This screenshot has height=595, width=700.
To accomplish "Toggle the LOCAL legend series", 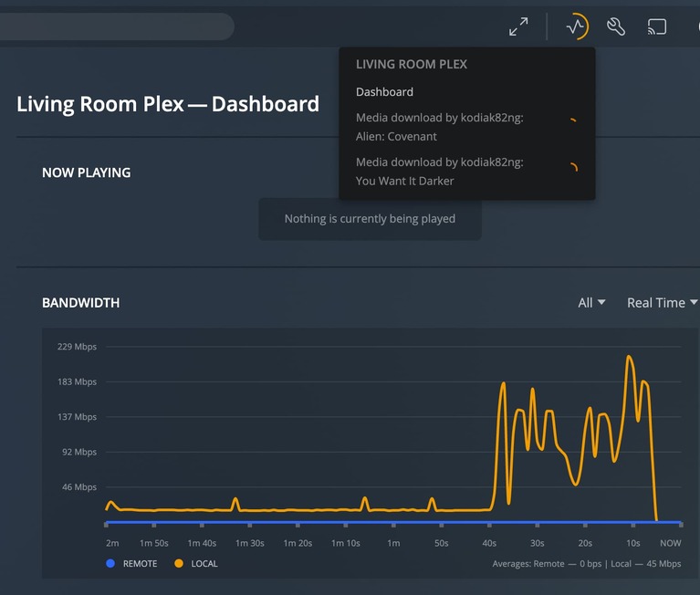I will coord(196,564).
